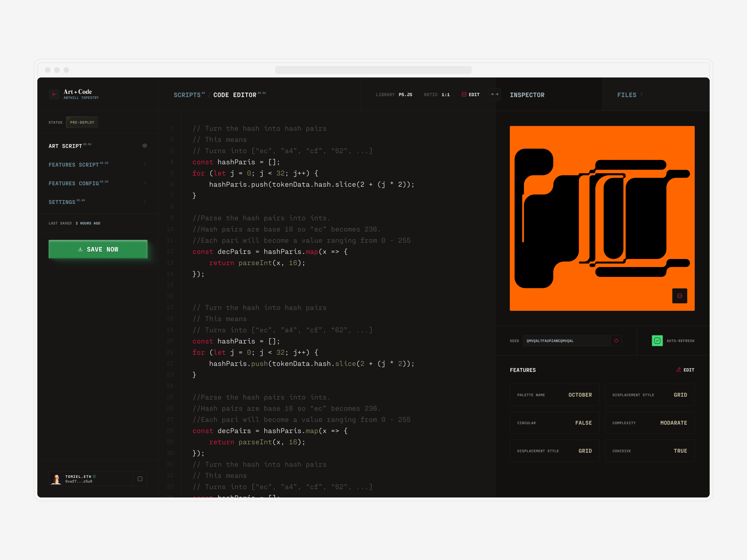Click the Palette Name October card
The width and height of the screenshot is (747, 560).
pyautogui.click(x=554, y=395)
